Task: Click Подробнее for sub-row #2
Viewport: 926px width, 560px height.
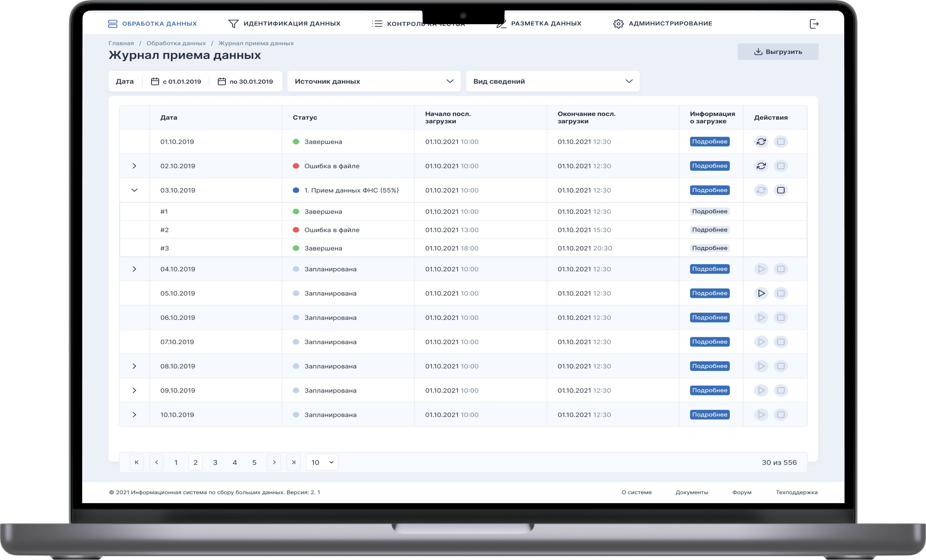Action: [710, 230]
